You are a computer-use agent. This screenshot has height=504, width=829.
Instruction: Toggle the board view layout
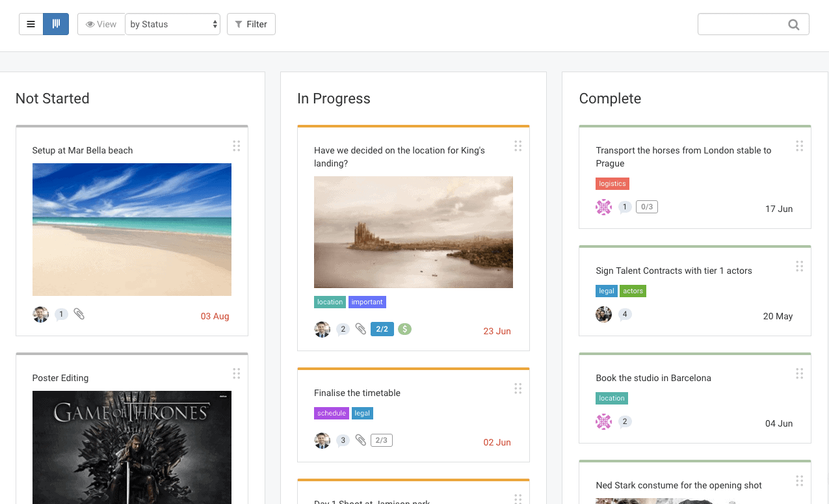tap(56, 23)
